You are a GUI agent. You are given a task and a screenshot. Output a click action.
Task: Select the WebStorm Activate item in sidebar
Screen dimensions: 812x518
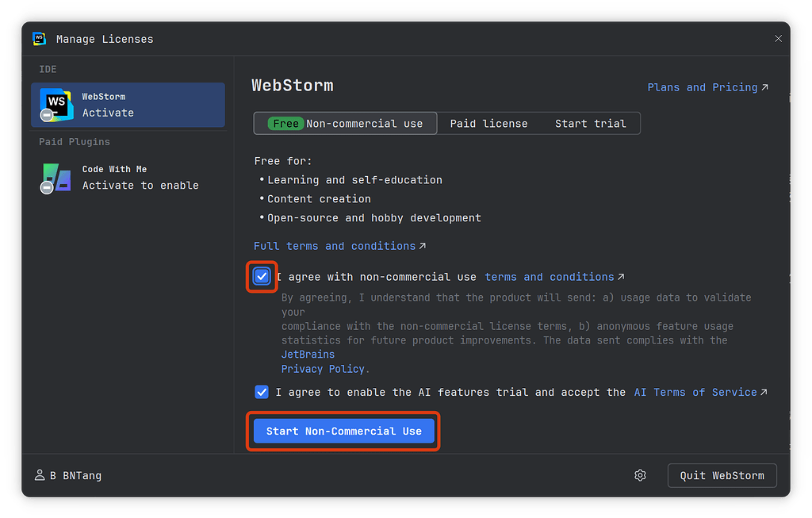click(128, 105)
